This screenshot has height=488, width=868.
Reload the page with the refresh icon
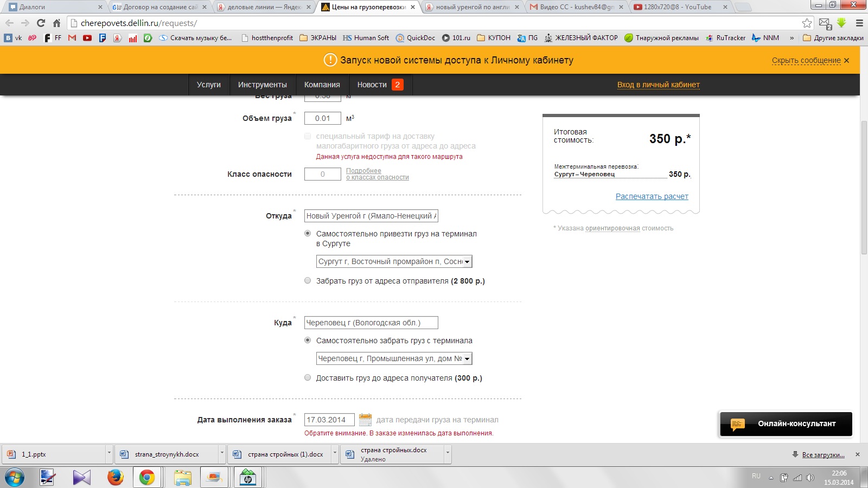click(x=41, y=23)
